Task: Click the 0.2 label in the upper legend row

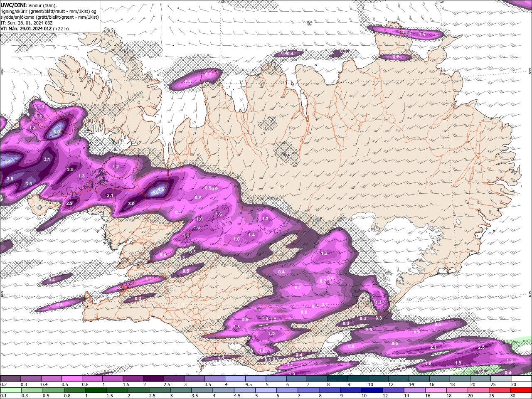Action: [4, 384]
